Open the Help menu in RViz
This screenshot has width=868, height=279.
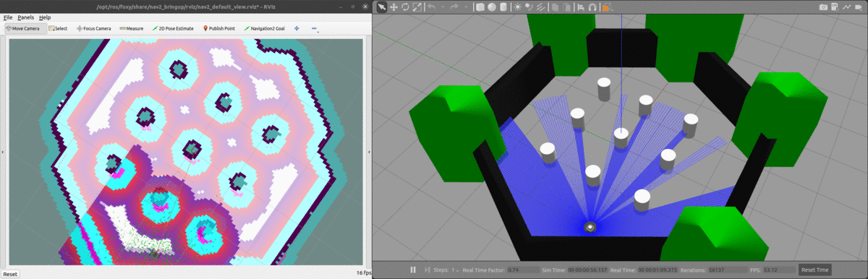[x=45, y=17]
